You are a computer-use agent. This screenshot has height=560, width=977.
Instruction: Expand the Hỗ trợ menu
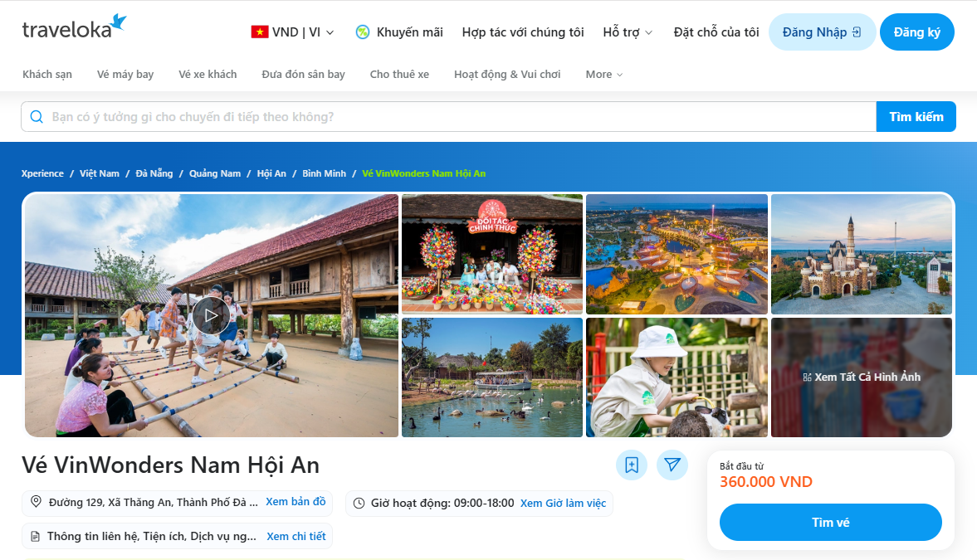point(628,32)
